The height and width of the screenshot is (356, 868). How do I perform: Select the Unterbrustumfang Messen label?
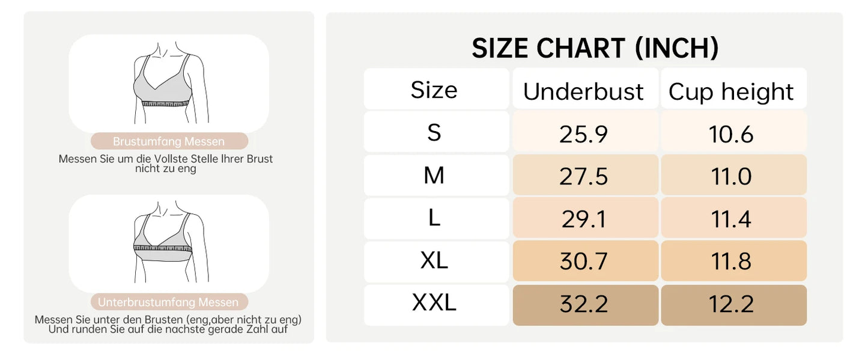169,302
